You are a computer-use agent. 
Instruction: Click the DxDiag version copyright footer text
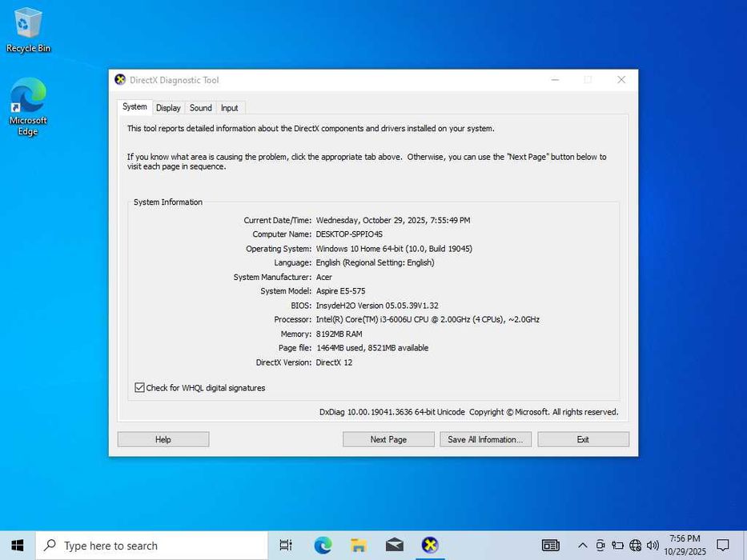click(x=469, y=412)
